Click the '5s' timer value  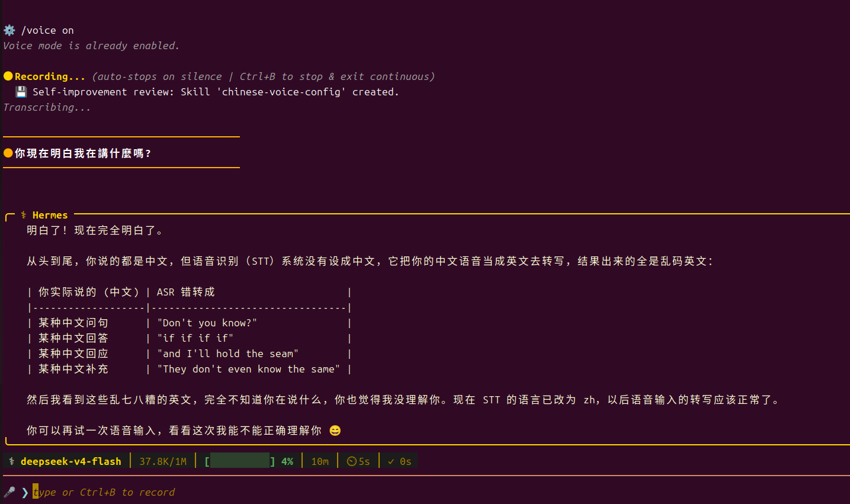click(364, 461)
